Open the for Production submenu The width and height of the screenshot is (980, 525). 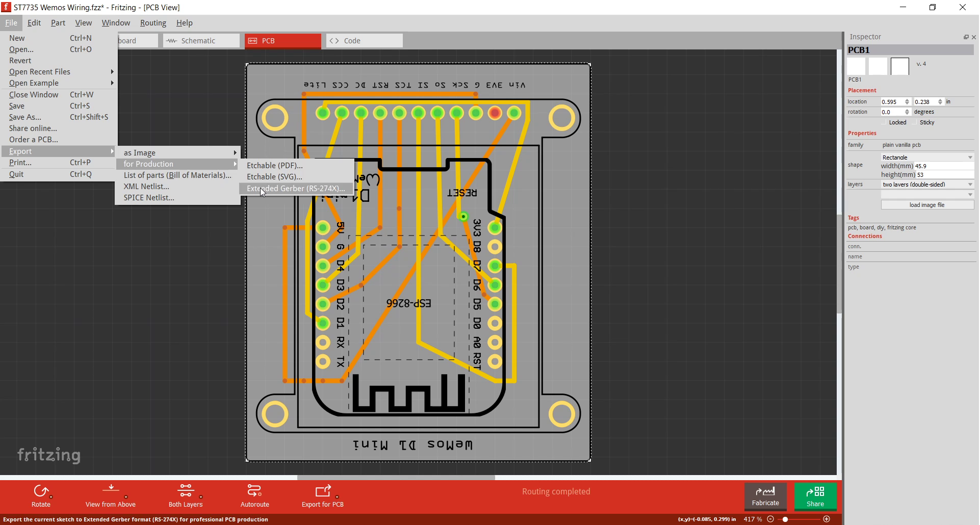click(x=177, y=164)
